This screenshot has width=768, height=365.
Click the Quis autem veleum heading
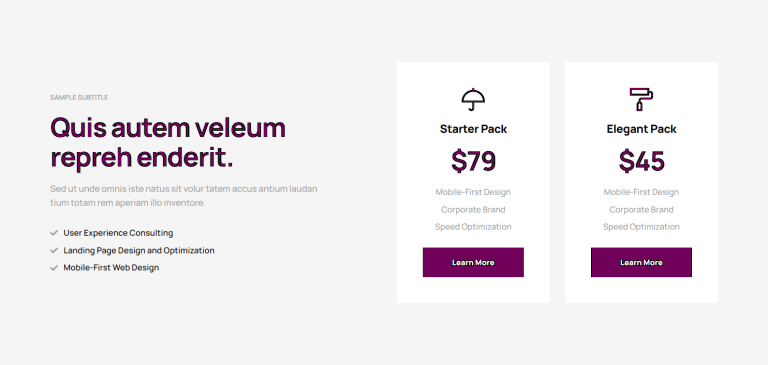tap(168, 143)
